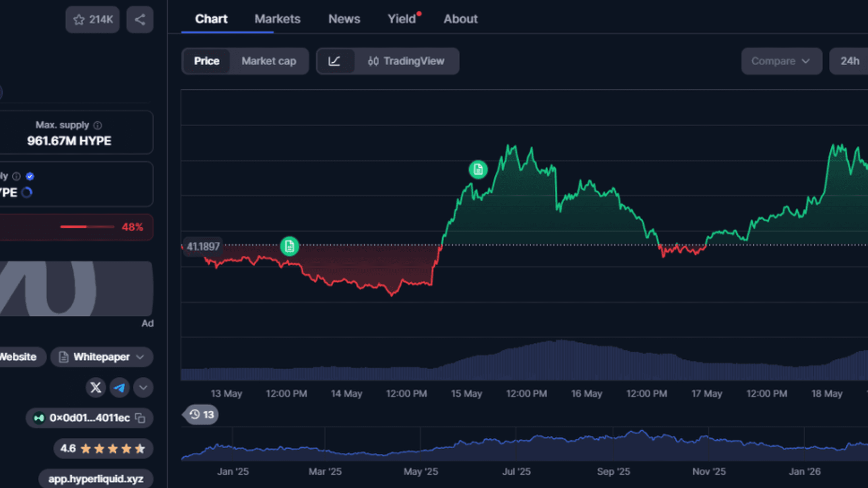This screenshot has width=868, height=488.
Task: Expand the Compare dropdown
Action: pyautogui.click(x=781, y=61)
